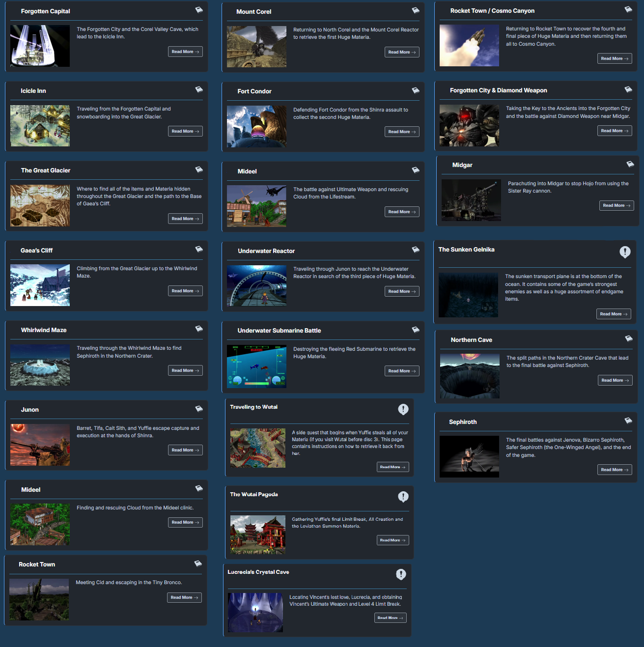This screenshot has height=647, width=644.
Task: Click the book icon on Junon card
Action: [x=199, y=409]
